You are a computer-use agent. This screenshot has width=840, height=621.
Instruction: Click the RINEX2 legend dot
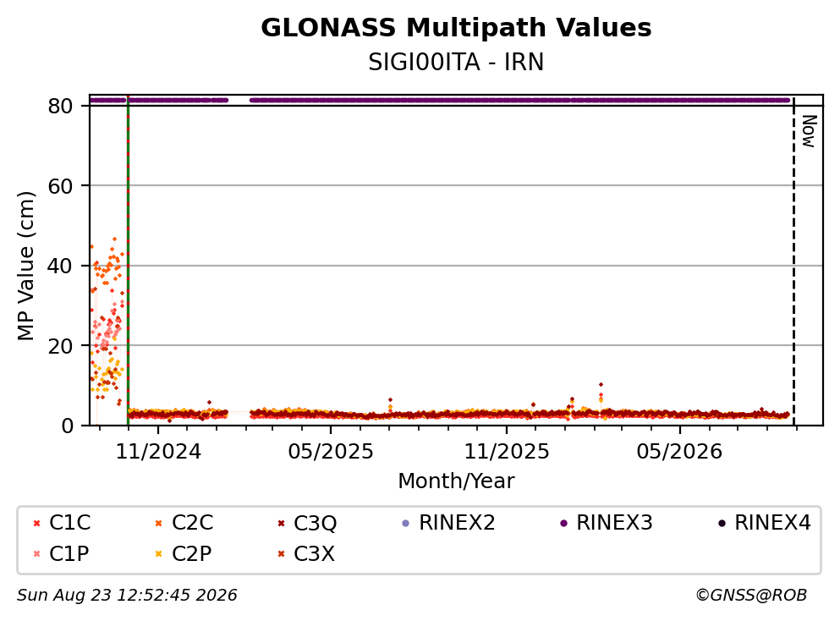pyautogui.click(x=405, y=523)
